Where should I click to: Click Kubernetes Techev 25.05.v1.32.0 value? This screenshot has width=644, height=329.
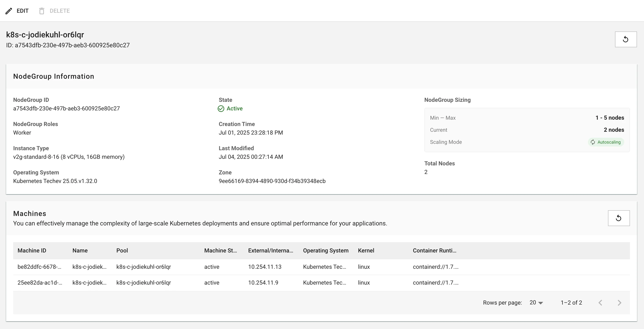coord(55,181)
